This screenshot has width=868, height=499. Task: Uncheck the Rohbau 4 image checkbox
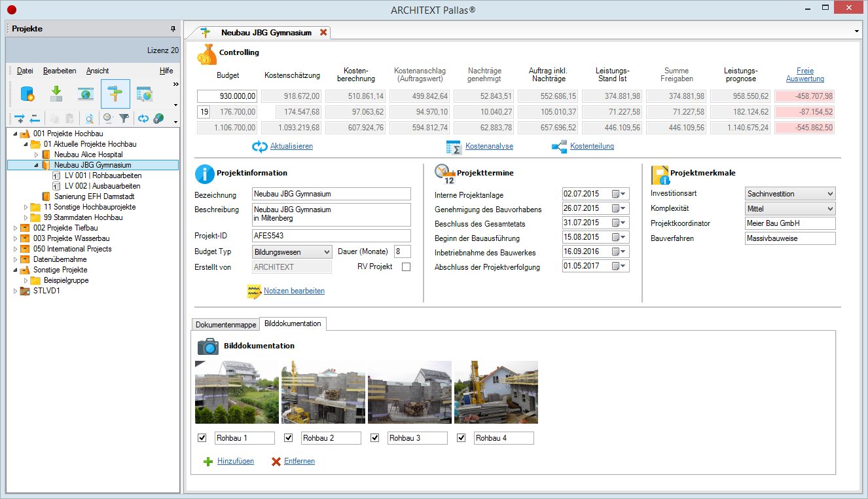pyautogui.click(x=461, y=438)
